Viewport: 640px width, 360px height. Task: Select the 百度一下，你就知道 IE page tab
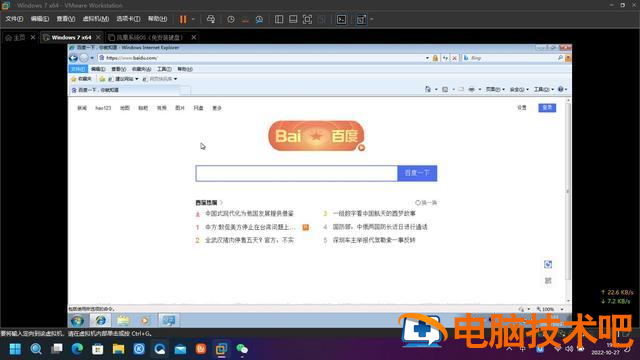pyautogui.click(x=124, y=90)
